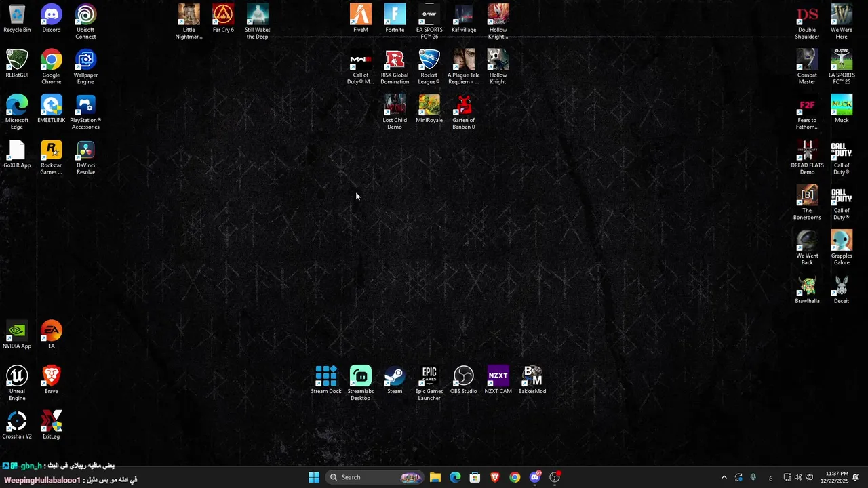Image resolution: width=868 pixels, height=488 pixels.
Task: Start Wallpaper Engine
Action: tap(85, 67)
